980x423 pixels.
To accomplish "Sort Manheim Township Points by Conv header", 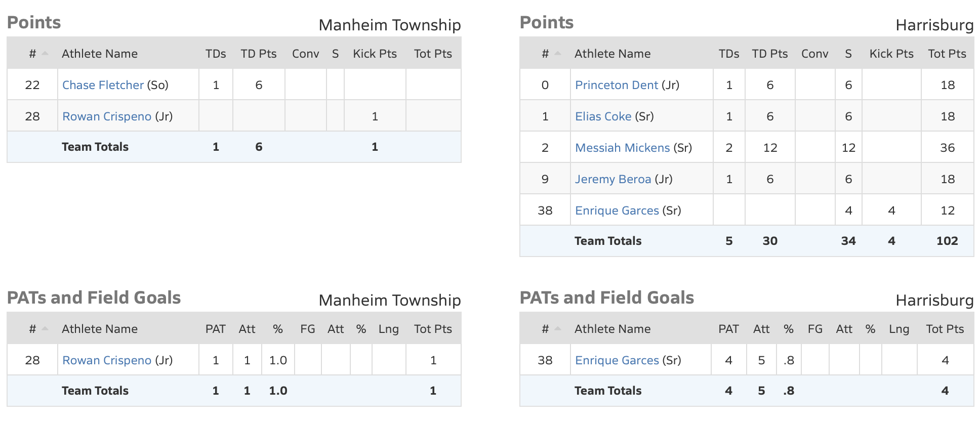I will tap(305, 54).
